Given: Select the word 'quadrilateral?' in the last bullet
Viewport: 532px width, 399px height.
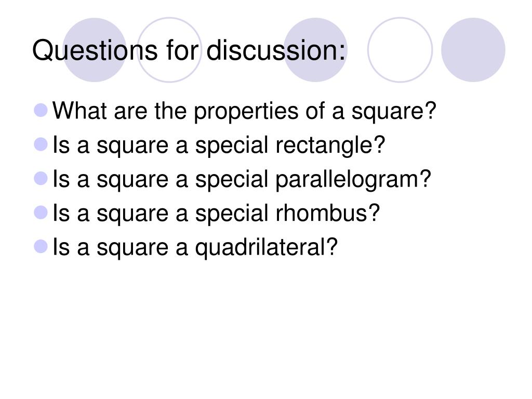Looking at the screenshot, I should [x=267, y=248].
